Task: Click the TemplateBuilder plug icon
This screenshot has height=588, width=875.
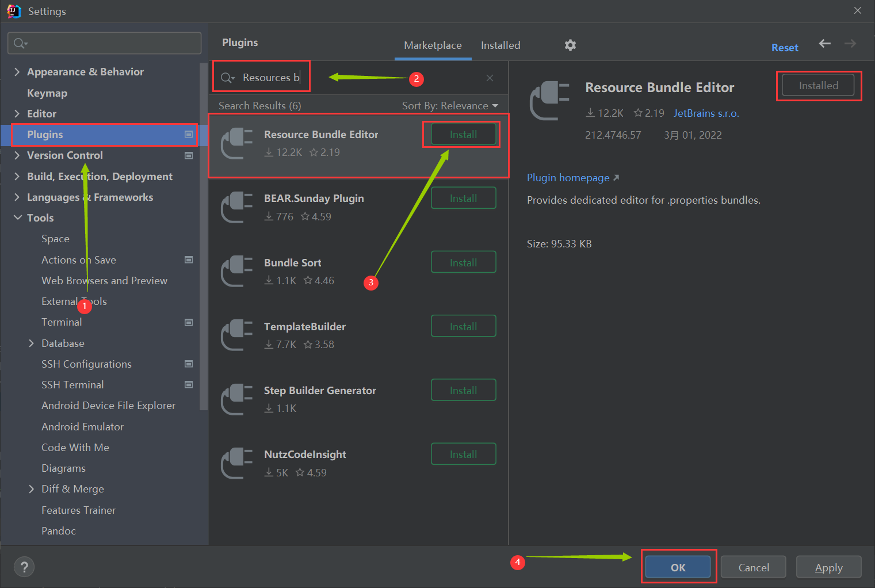Action: point(237,335)
